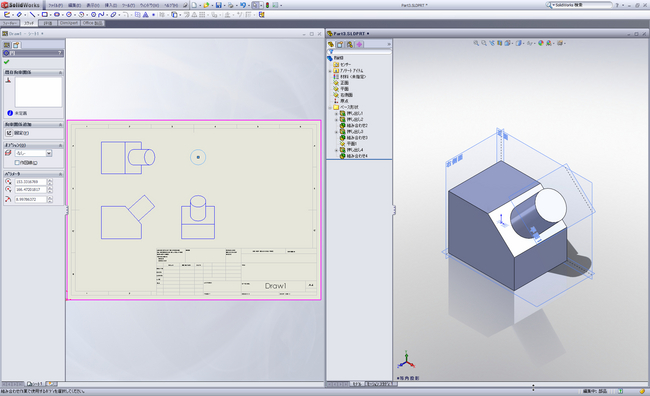Viewport: 650px width, 396px height.
Task: Select the Sketch Text tool
Action: click(146, 15)
